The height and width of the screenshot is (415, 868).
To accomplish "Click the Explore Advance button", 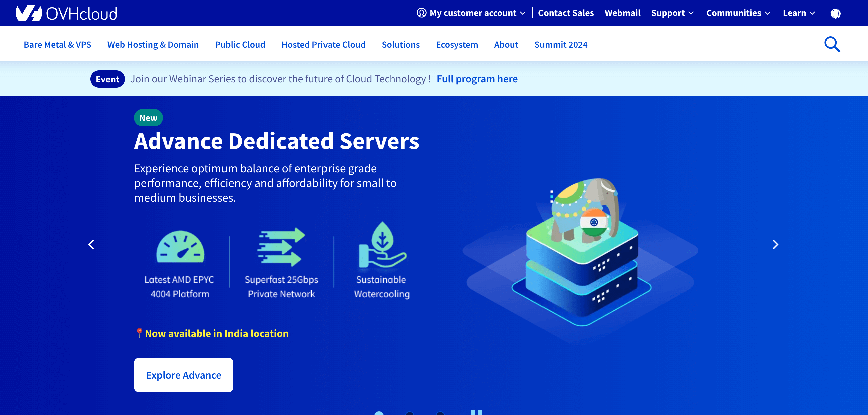I will point(183,375).
